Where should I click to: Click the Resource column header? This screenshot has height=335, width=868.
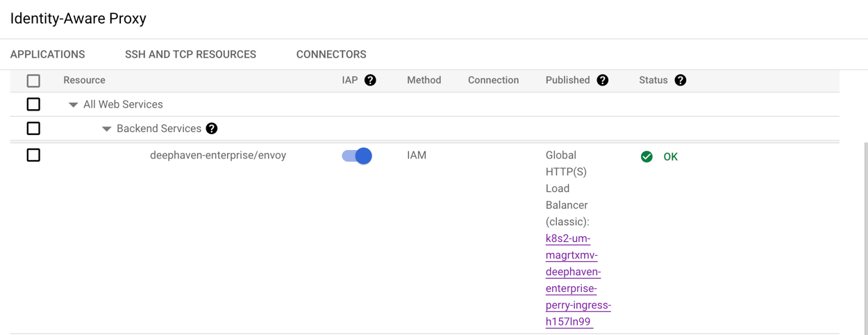pos(84,80)
